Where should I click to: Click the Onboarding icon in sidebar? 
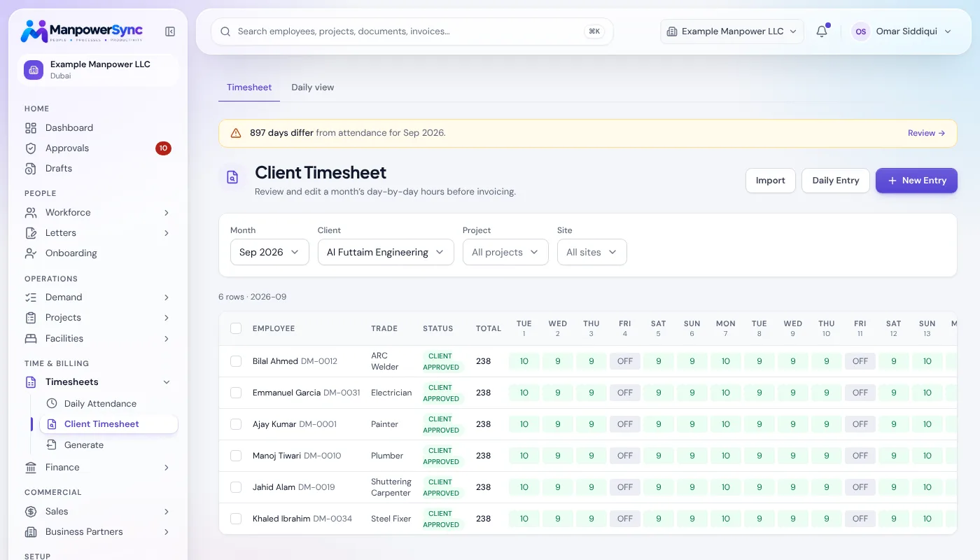pos(30,253)
